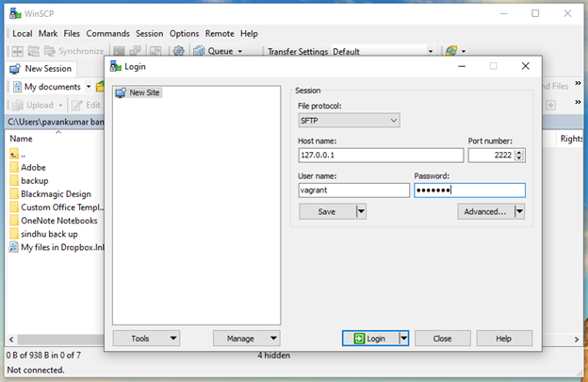Click the Open in PuTTY icon beside the console icon

tap(135, 51)
